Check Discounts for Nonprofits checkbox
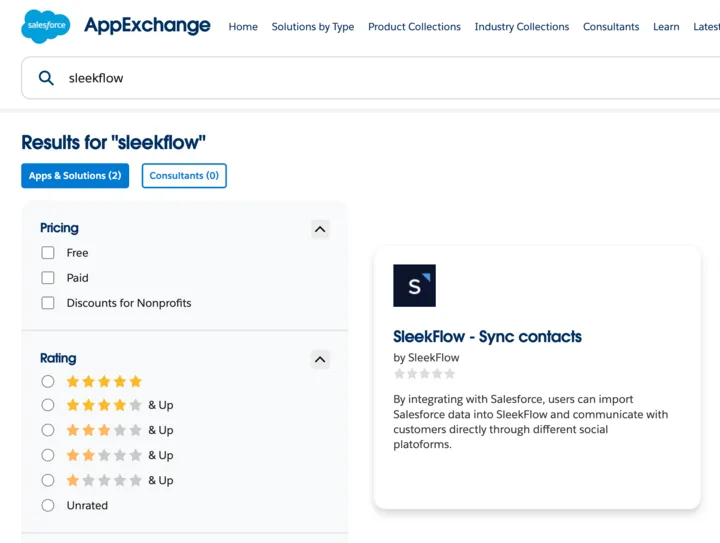This screenshot has width=720, height=543. [48, 303]
